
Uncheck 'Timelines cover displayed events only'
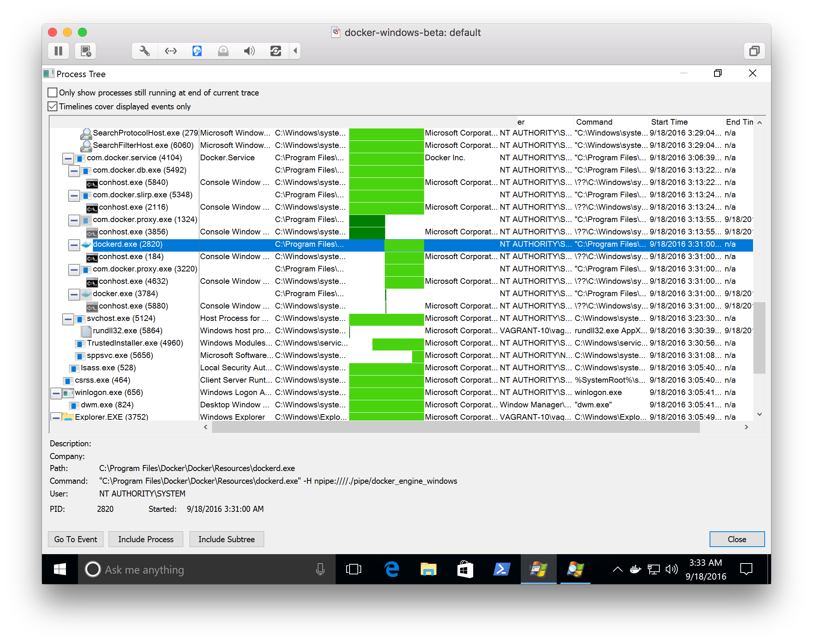tap(52, 106)
